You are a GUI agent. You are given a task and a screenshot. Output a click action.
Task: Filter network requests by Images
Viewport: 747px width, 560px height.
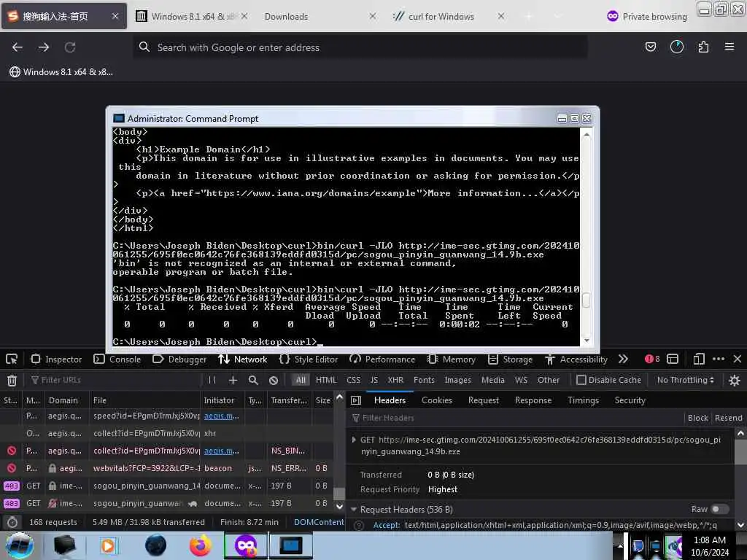(x=457, y=380)
